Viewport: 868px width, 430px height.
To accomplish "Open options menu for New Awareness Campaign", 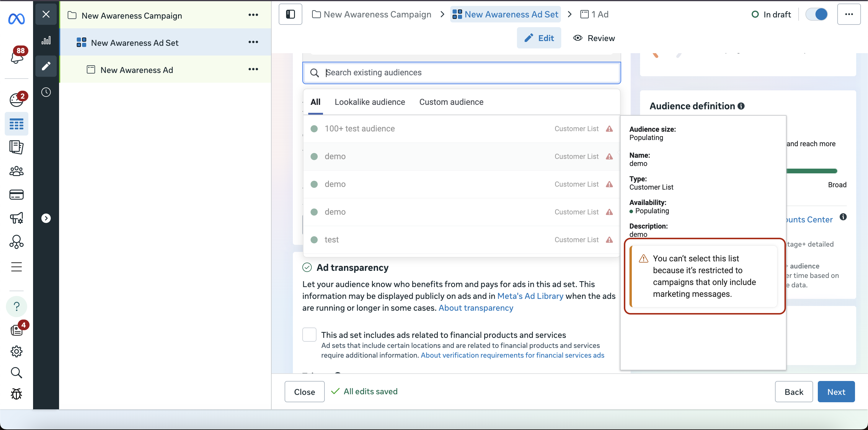I will (253, 15).
